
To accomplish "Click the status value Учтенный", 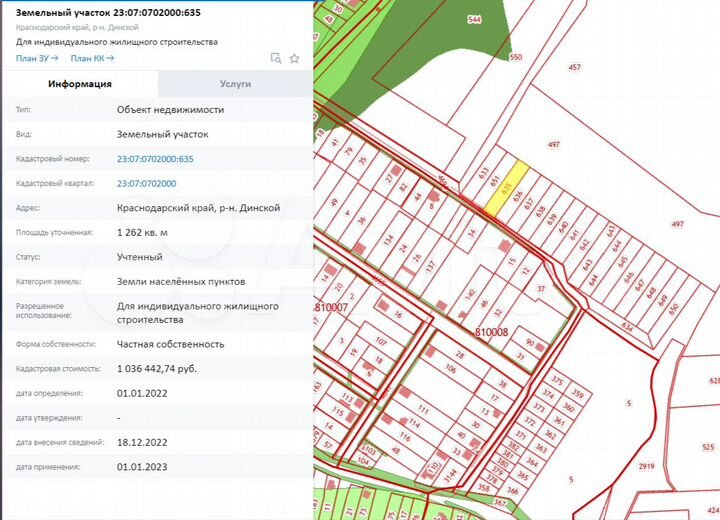I will coord(140,257).
